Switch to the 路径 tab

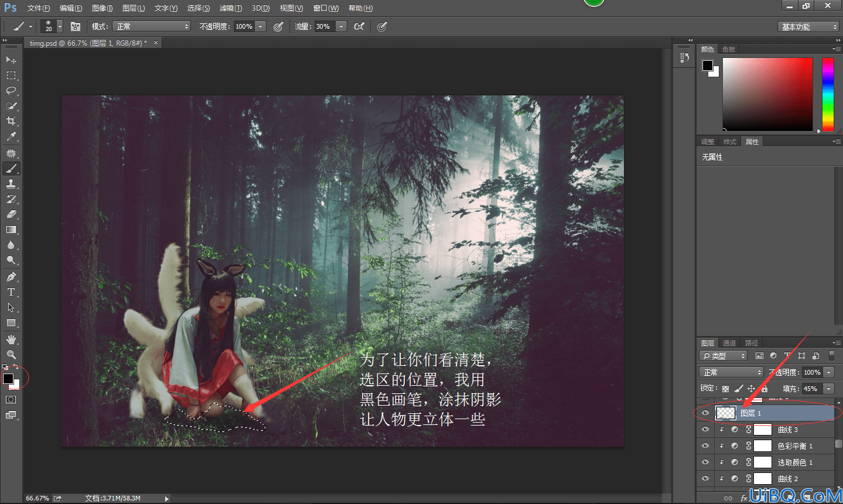[752, 343]
